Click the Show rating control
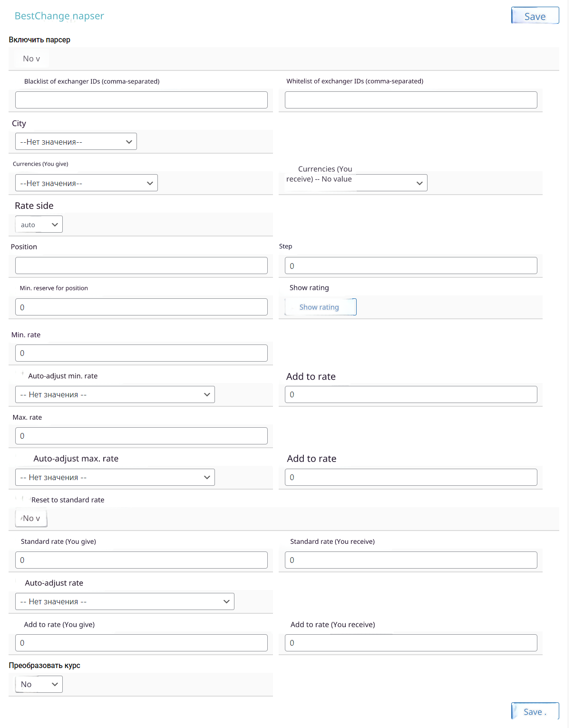Image resolution: width=574 pixels, height=728 pixels. pyautogui.click(x=320, y=307)
